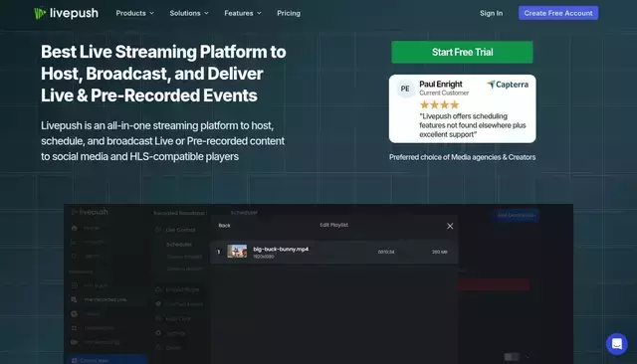Click the Start Free Trial button
The image size is (637, 364).
point(462,52)
